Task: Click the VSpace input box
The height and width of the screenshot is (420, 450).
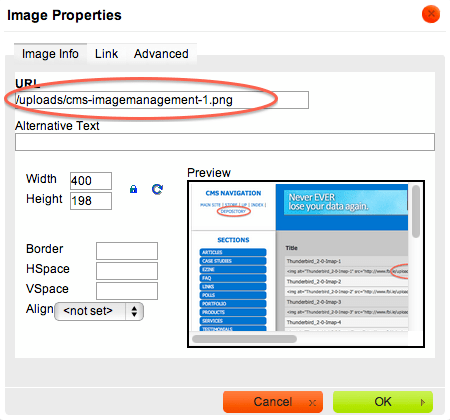Action: tap(127, 291)
